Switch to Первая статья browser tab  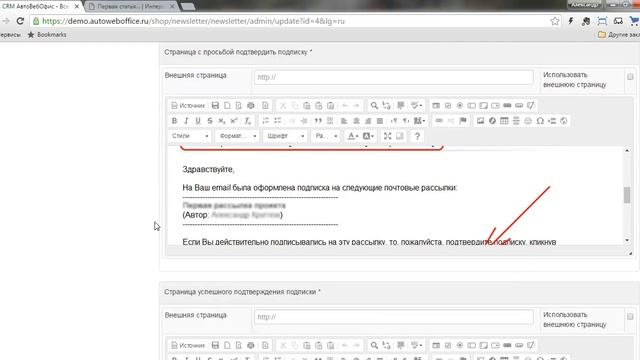pos(131,6)
